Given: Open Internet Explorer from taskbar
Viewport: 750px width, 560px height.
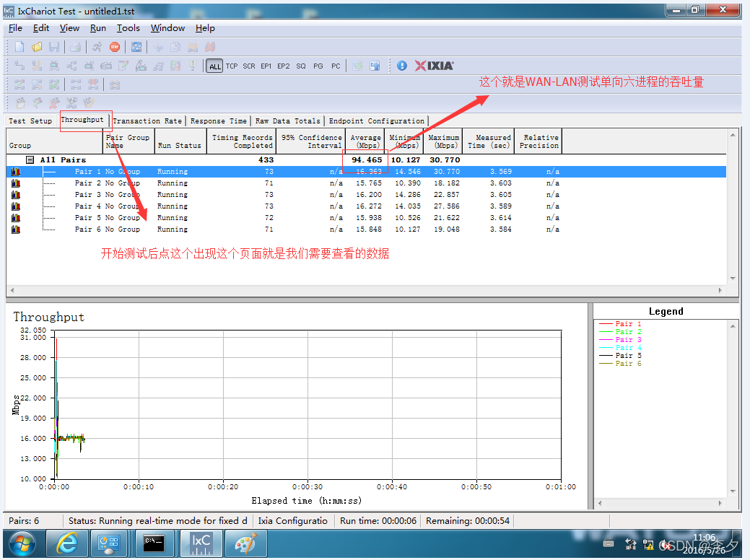Looking at the screenshot, I should pos(67,543).
